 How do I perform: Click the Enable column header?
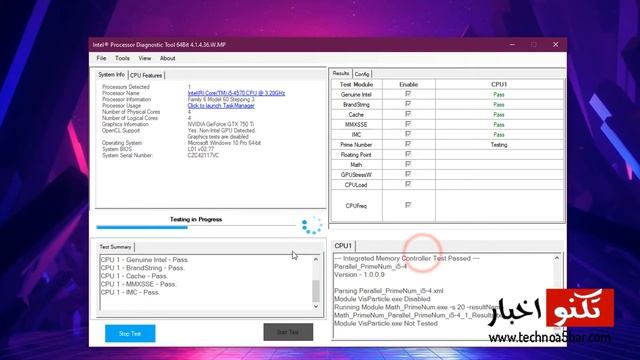[409, 84]
